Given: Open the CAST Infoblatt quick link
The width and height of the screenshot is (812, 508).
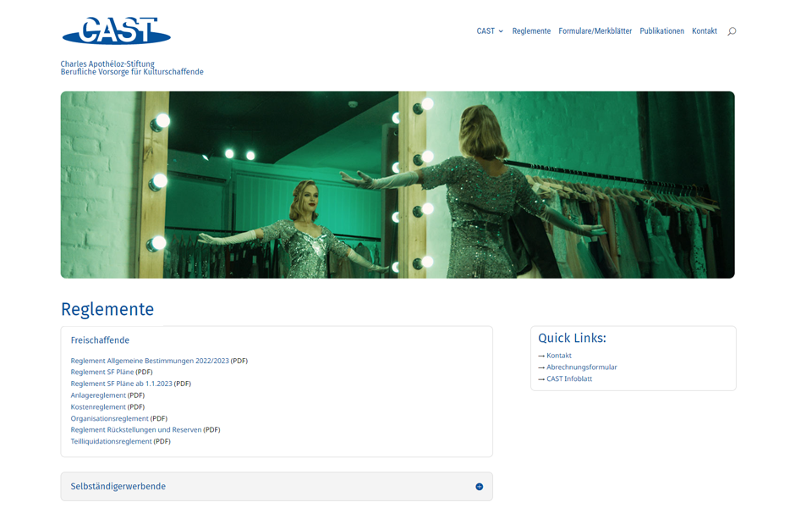Looking at the screenshot, I should point(569,379).
